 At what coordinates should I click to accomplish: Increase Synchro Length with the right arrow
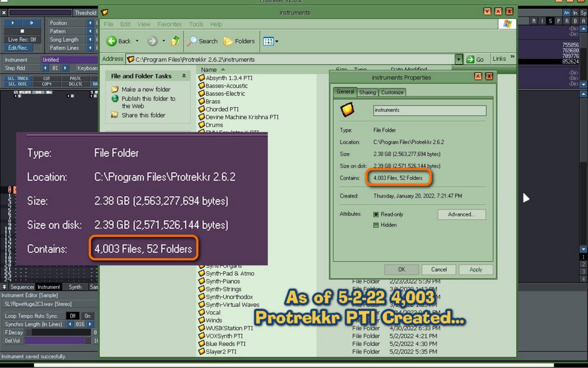pyautogui.click(x=90, y=324)
